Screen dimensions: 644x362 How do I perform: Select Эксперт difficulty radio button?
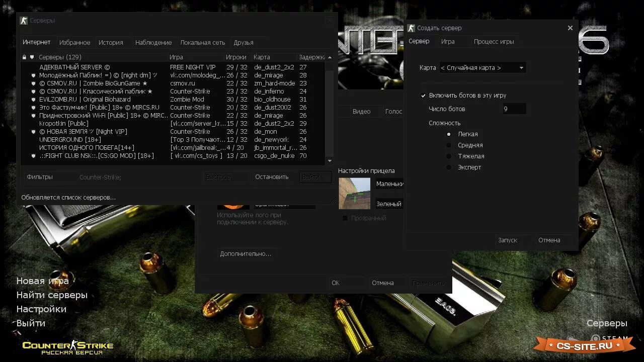449,167
